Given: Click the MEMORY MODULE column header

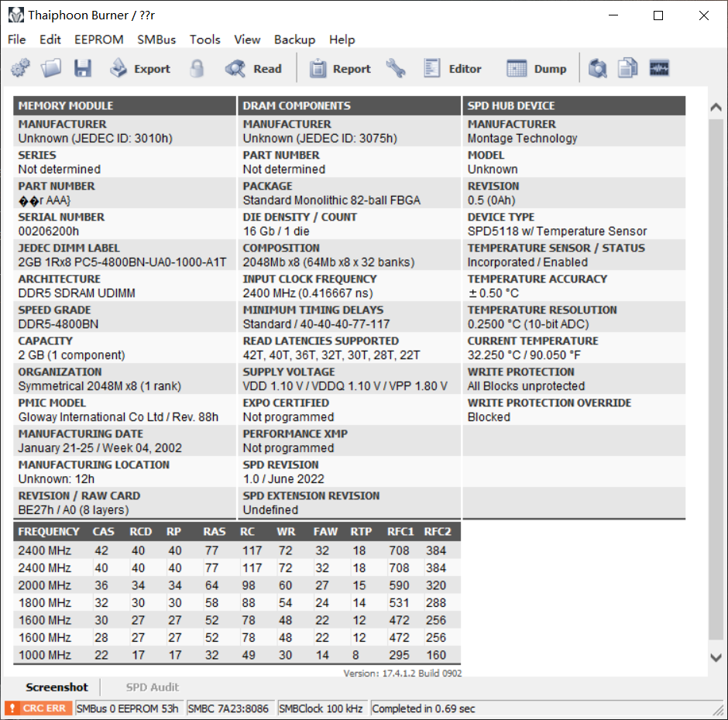Looking at the screenshot, I should pyautogui.click(x=125, y=106).
